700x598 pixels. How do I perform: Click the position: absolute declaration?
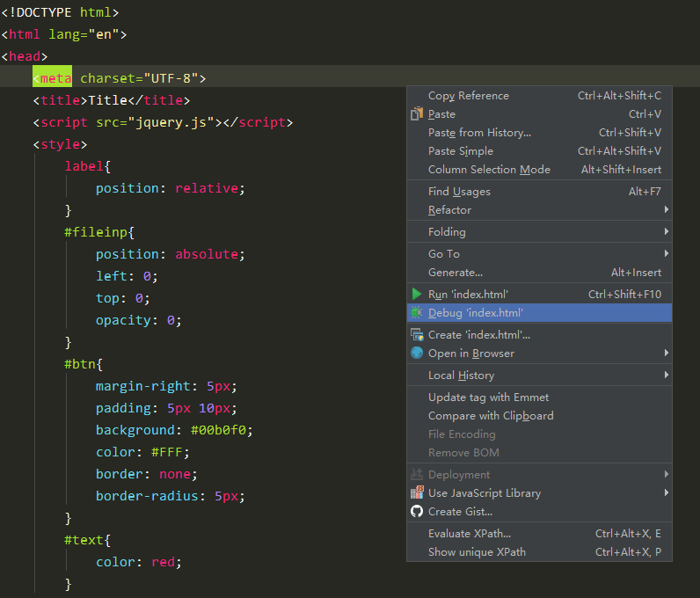point(170,254)
